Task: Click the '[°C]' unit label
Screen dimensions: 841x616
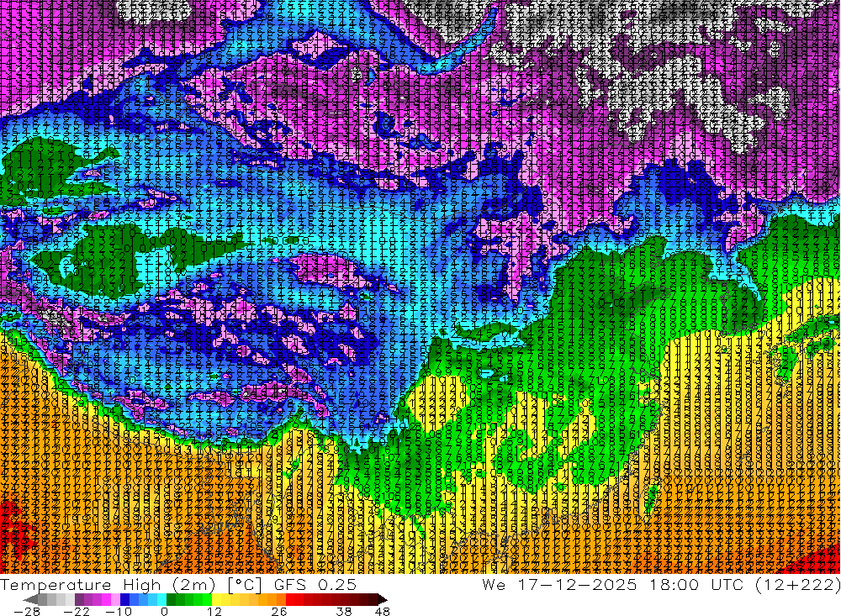Action: (x=245, y=586)
